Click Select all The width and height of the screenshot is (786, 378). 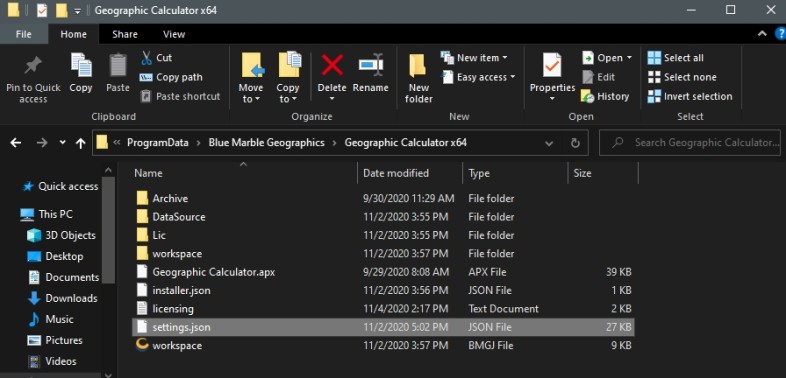pos(675,58)
